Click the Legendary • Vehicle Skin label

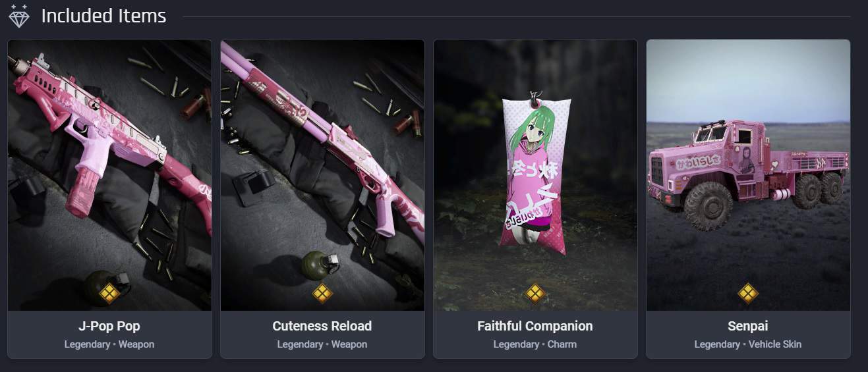(748, 344)
